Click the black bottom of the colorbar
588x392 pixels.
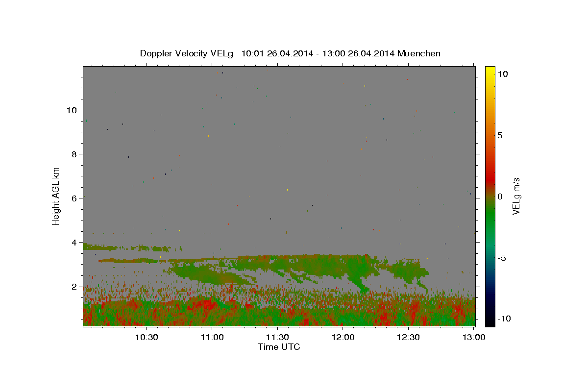pos(490,321)
